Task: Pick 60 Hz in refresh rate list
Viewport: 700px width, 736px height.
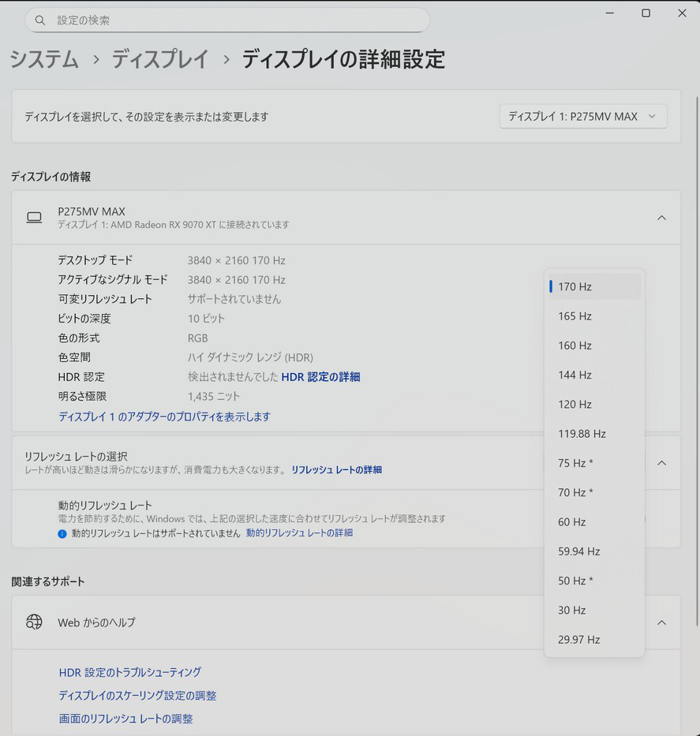Action: click(572, 521)
